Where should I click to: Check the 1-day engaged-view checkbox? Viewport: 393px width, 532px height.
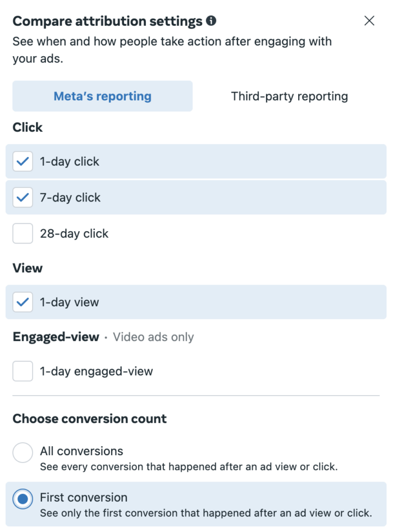tap(23, 371)
